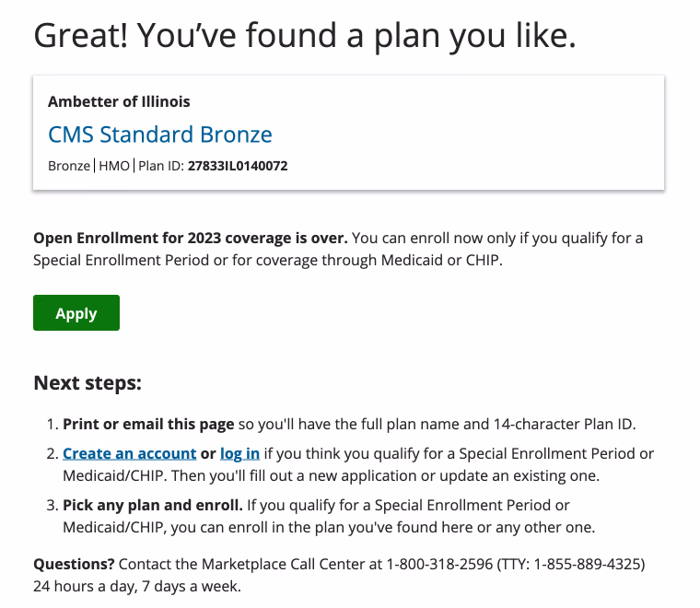This screenshot has height=608, width=700.
Task: Click the "Print or email this page" text
Action: (x=148, y=424)
